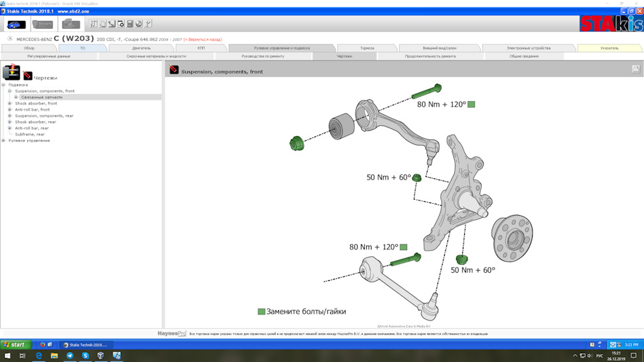
Task: Open the yellow Указатель tab
Action: pyautogui.click(x=609, y=48)
